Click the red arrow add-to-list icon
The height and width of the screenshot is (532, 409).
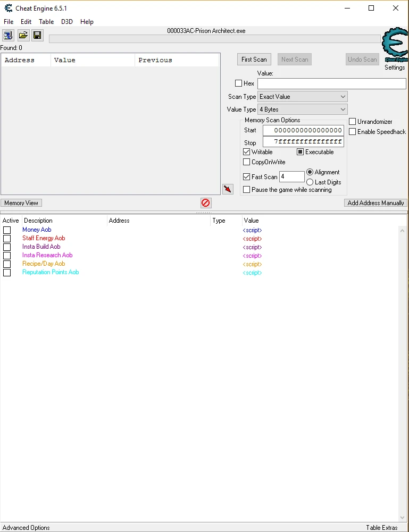(x=228, y=189)
